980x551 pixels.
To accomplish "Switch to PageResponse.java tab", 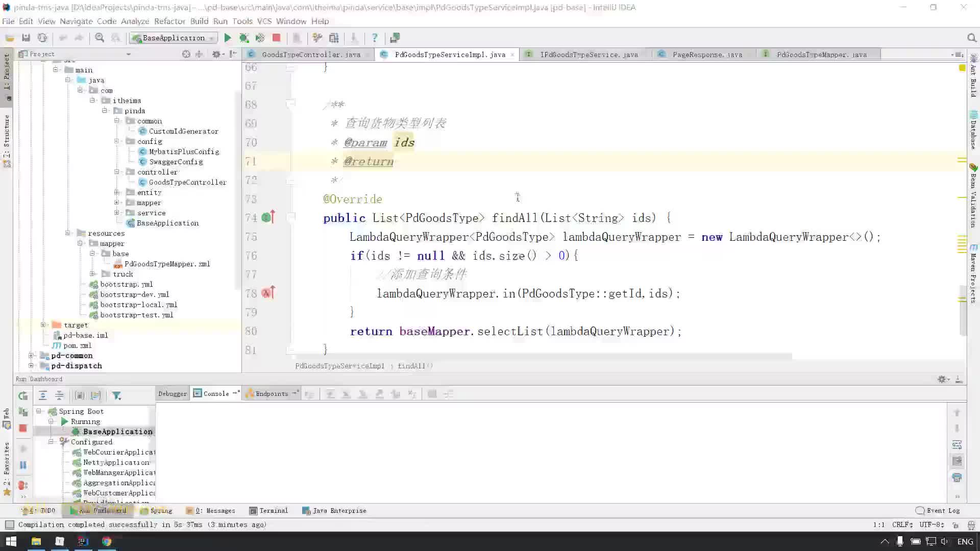I will [x=703, y=55].
